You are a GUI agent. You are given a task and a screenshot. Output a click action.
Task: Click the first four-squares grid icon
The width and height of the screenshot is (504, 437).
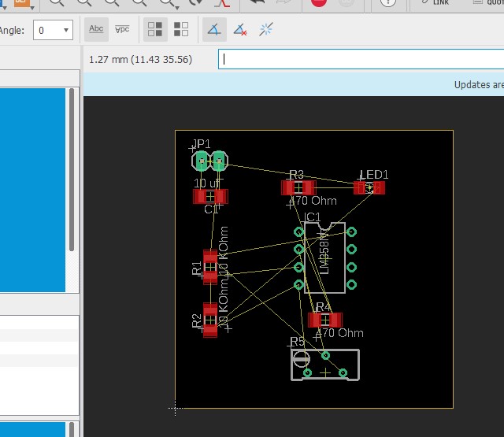pos(155,31)
